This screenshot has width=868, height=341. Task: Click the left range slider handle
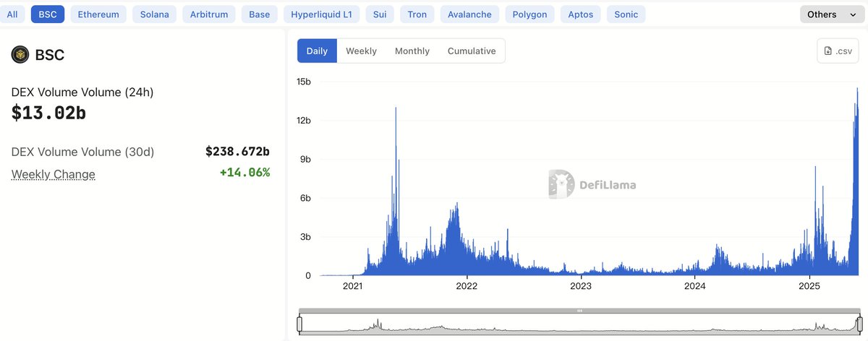point(299,324)
